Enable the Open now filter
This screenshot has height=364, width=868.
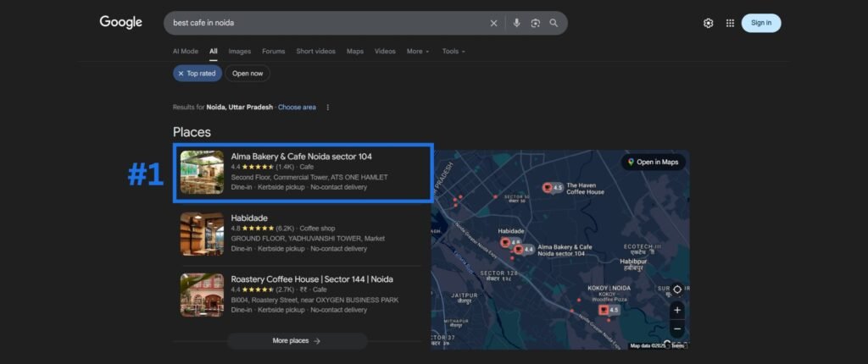click(x=248, y=74)
